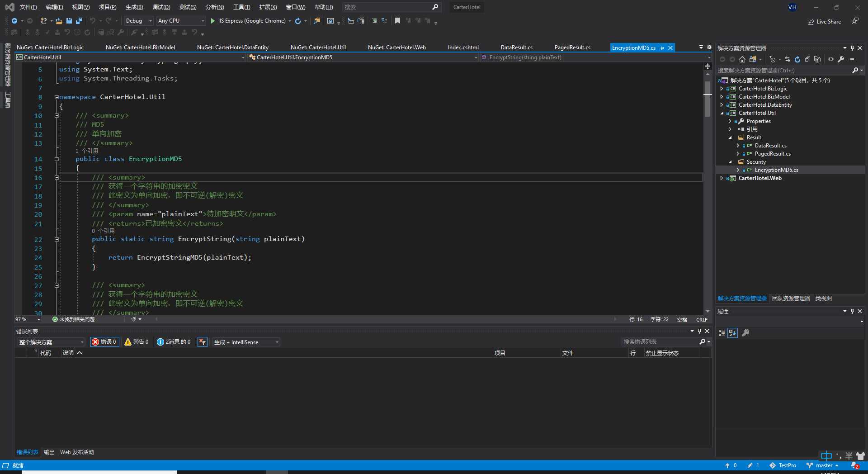
Task: Toggle the warnings filter showing 警告 0
Action: pyautogui.click(x=137, y=342)
